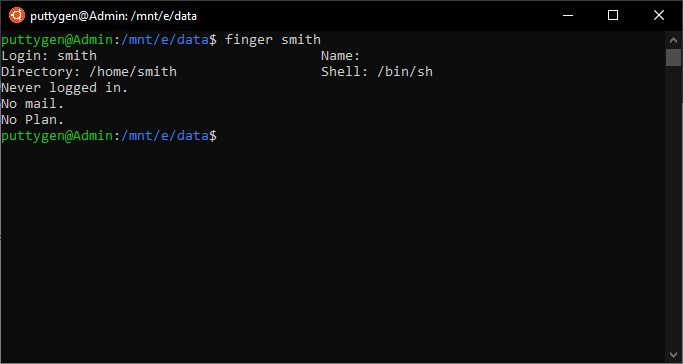This screenshot has height=364, width=683.
Task: Click the 'No mail.' output line
Action: [33, 104]
